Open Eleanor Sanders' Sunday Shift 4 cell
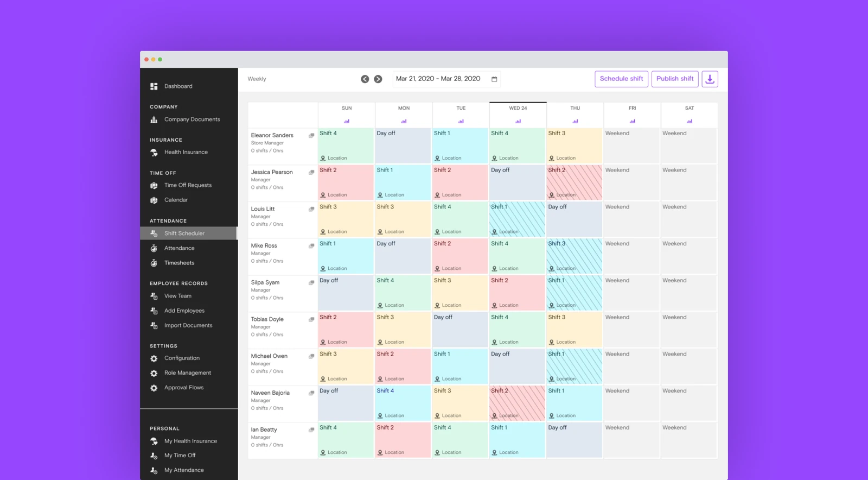 coord(346,146)
